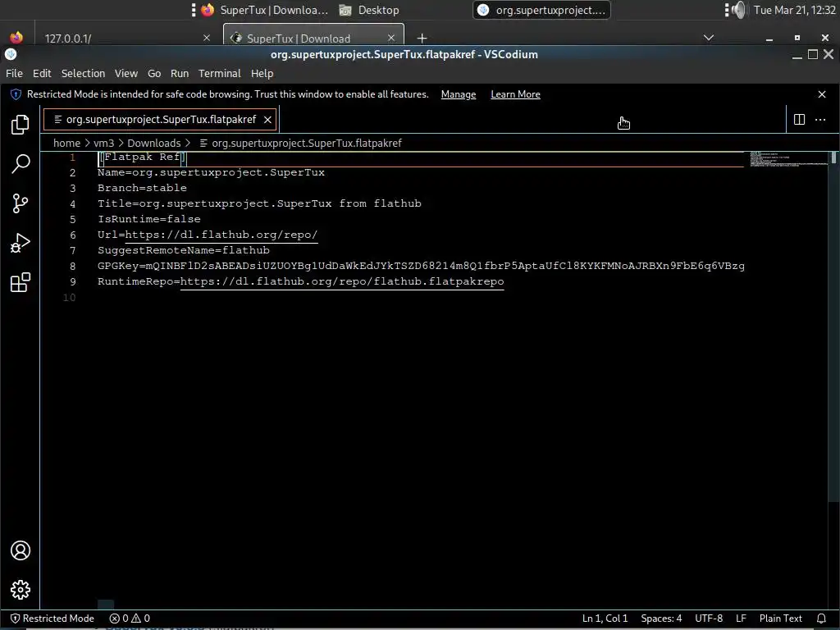Click the GPGKey line of text
This screenshot has height=630, width=840.
point(421,266)
